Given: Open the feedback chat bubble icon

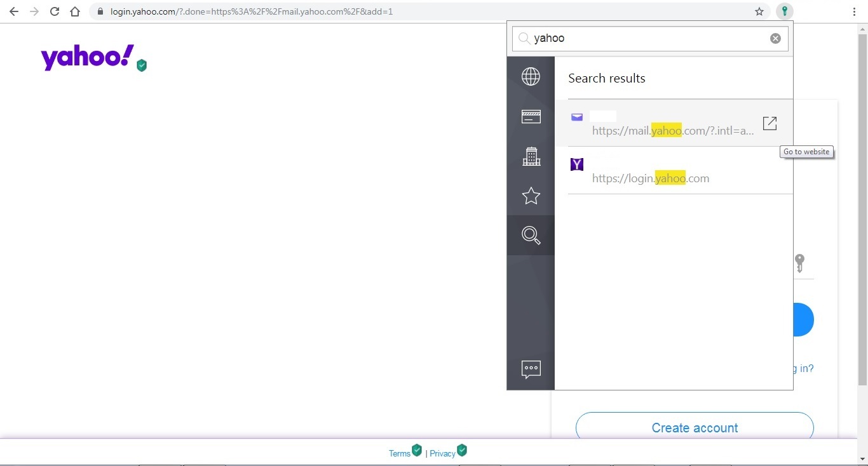Looking at the screenshot, I should pos(531,369).
